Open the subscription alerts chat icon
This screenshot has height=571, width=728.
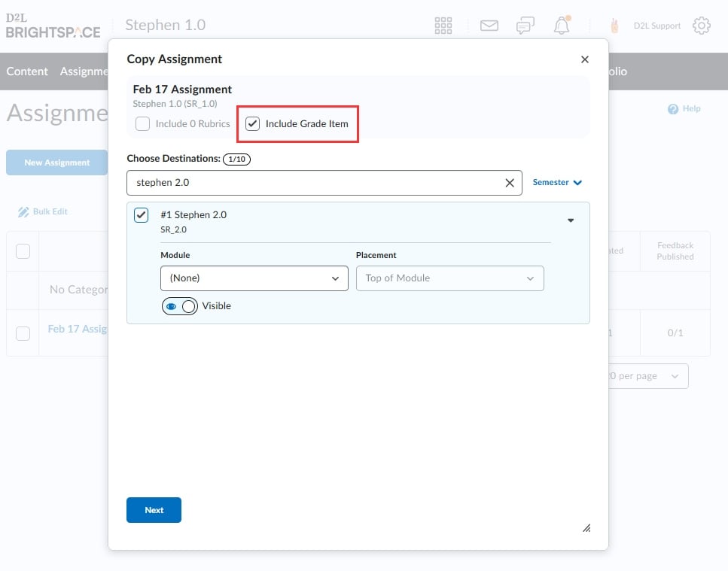[x=525, y=26]
